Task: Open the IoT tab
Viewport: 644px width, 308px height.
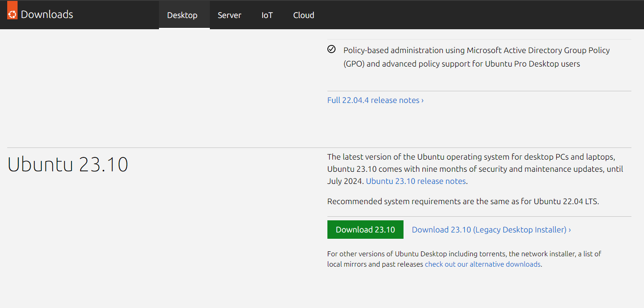Action: 267,15
